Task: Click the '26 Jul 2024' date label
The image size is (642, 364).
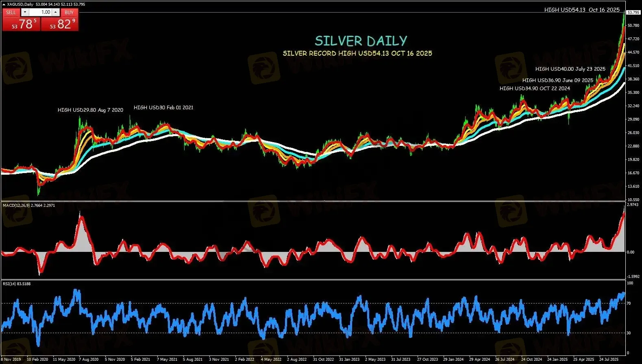Action: [505, 360]
